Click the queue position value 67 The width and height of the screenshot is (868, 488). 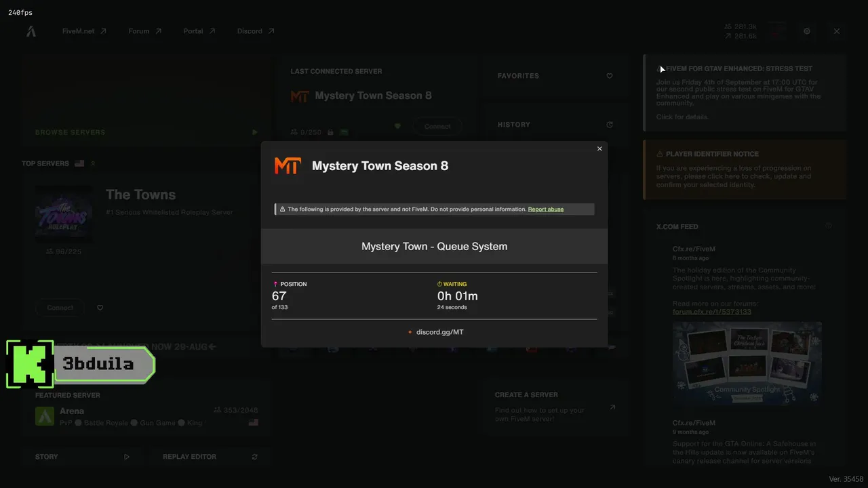tap(279, 296)
